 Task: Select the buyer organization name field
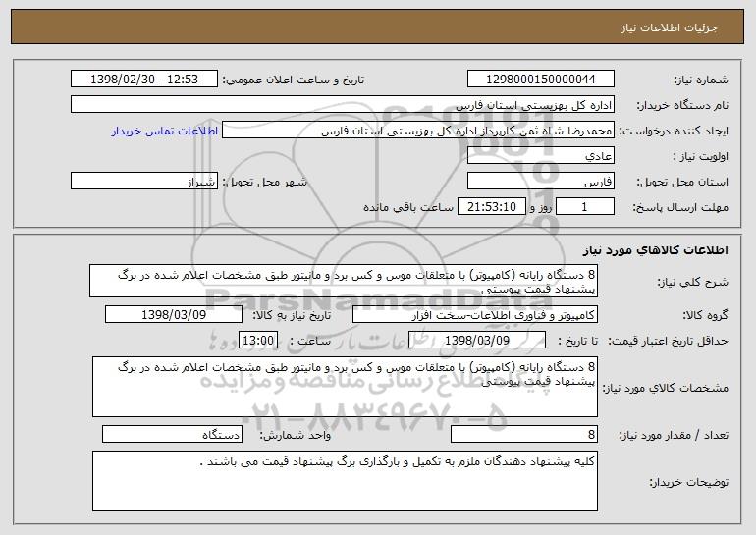tap(343, 105)
